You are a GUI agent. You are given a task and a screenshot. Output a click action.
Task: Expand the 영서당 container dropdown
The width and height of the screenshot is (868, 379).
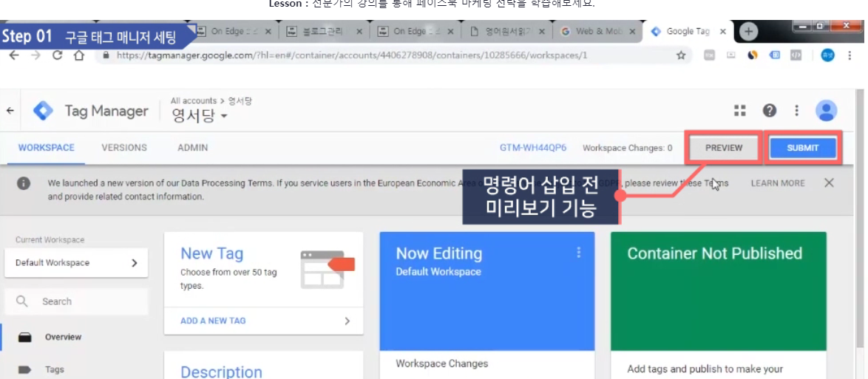pos(200,116)
